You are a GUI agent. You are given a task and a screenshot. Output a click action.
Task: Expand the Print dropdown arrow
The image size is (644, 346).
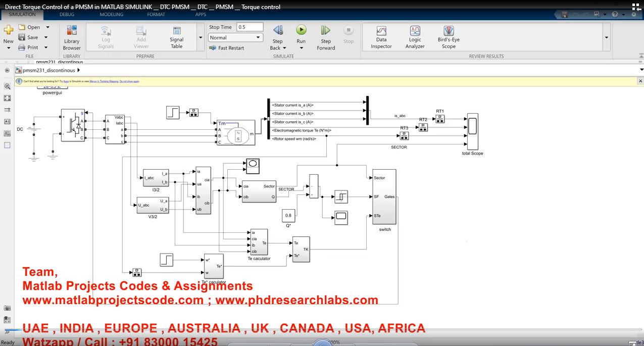[x=45, y=47]
